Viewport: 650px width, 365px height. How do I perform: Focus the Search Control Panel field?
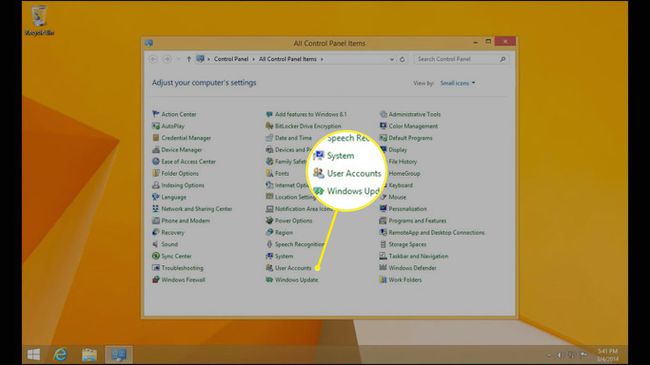(x=461, y=59)
